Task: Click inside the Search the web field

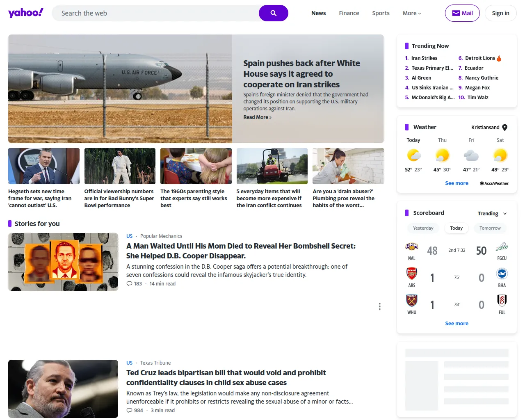Action: pos(156,13)
